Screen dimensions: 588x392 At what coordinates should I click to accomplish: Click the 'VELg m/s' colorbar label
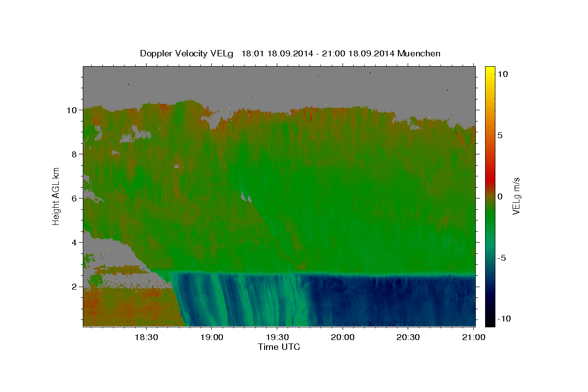click(516, 196)
